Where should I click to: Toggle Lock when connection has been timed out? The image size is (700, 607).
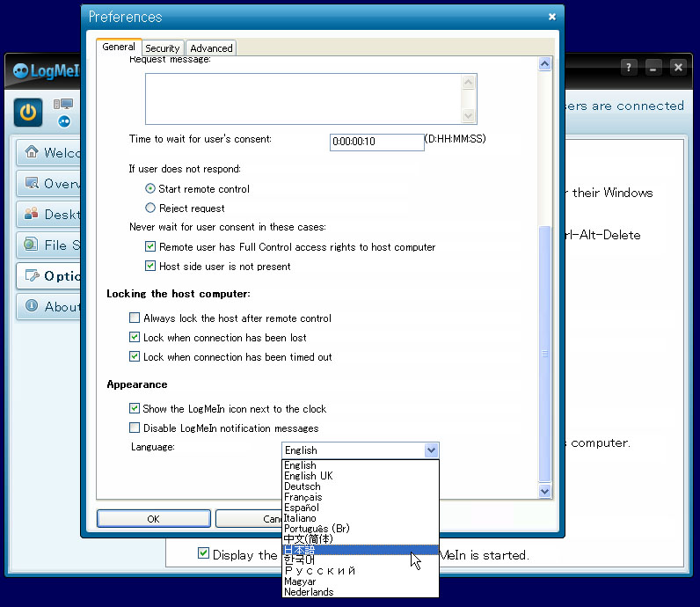click(x=135, y=356)
